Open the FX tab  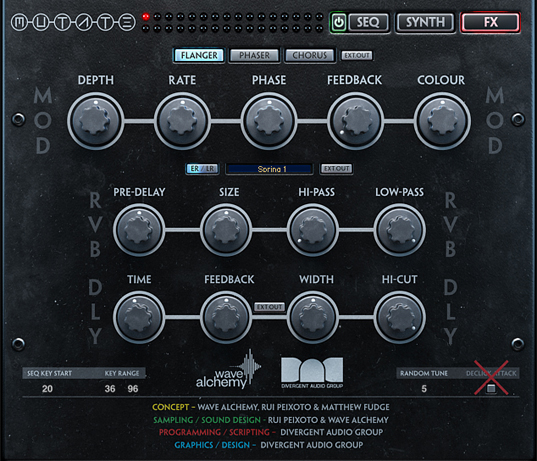tap(490, 23)
